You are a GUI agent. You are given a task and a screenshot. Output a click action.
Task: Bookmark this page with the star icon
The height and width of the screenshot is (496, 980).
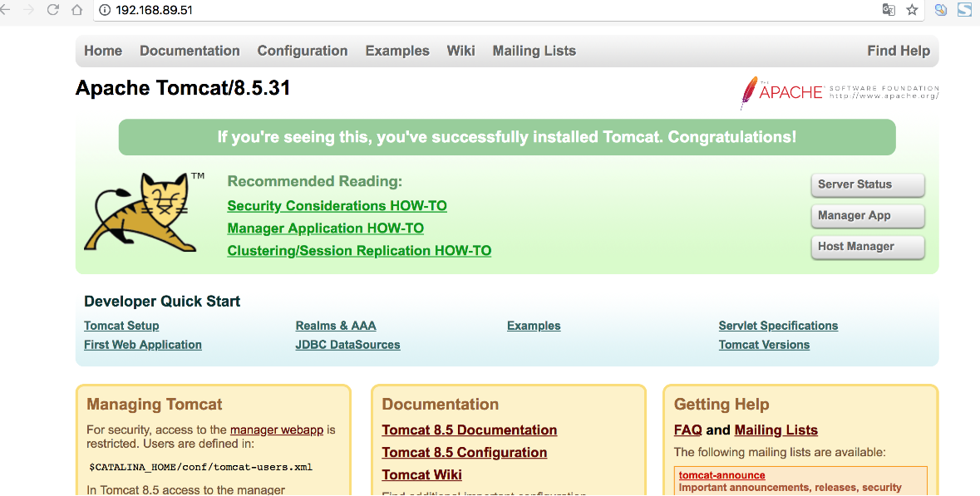click(x=912, y=9)
